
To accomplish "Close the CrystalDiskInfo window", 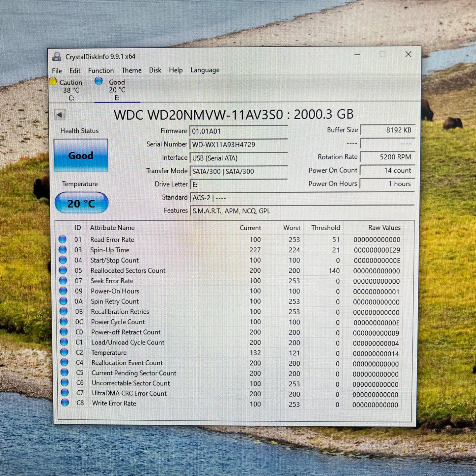I will click(x=408, y=54).
